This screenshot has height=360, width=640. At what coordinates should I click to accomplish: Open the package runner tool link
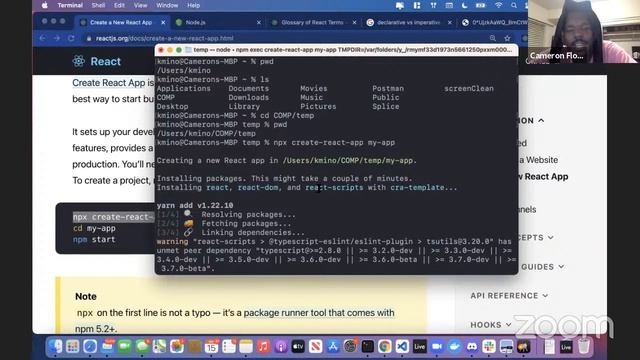(319, 313)
